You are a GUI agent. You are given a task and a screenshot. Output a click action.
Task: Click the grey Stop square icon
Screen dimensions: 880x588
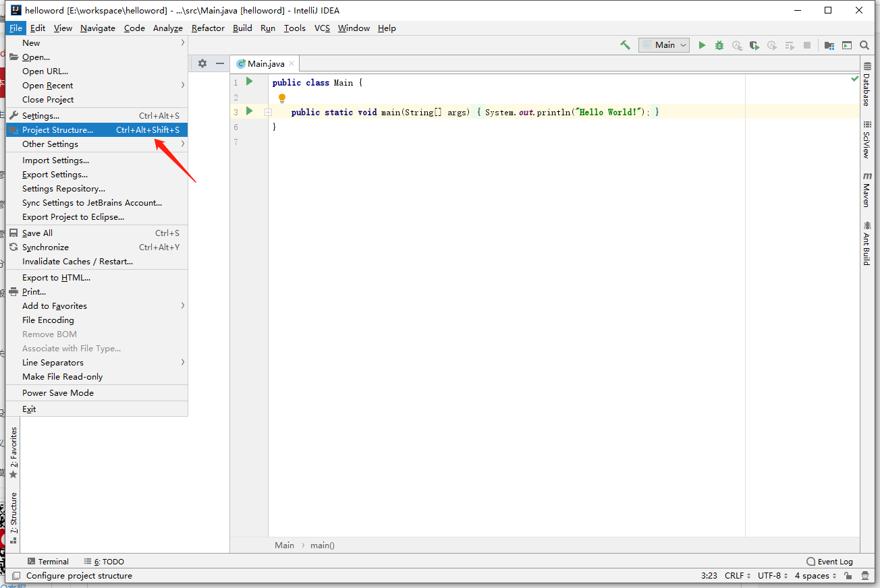[x=807, y=45]
